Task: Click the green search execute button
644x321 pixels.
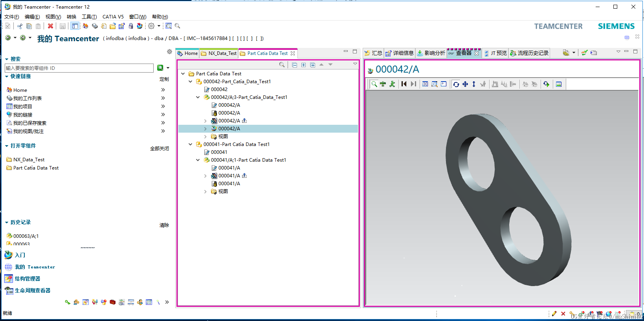Action: (x=160, y=68)
